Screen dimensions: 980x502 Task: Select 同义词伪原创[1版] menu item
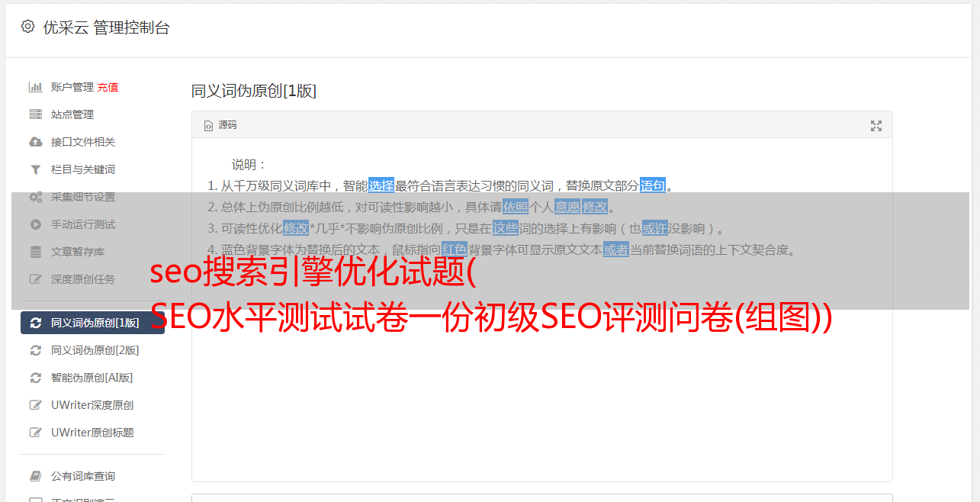[x=92, y=323]
